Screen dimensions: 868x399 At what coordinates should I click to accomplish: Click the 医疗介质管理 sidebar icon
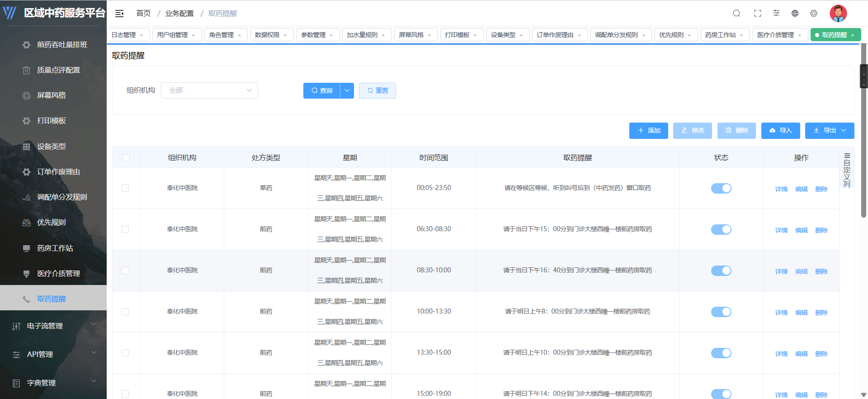click(x=27, y=274)
